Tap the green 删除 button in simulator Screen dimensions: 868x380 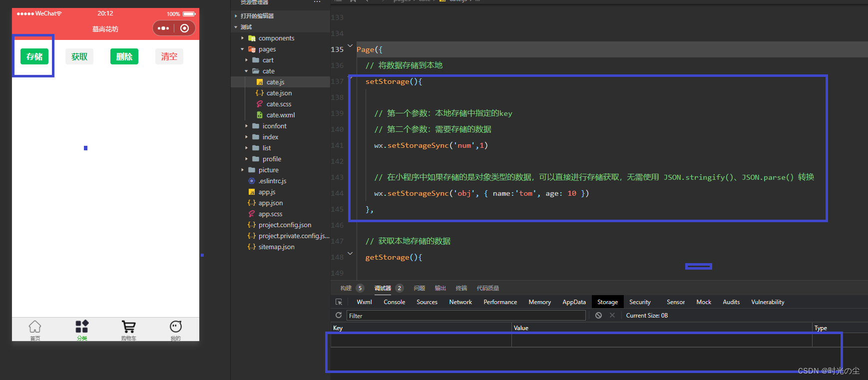pyautogui.click(x=124, y=56)
